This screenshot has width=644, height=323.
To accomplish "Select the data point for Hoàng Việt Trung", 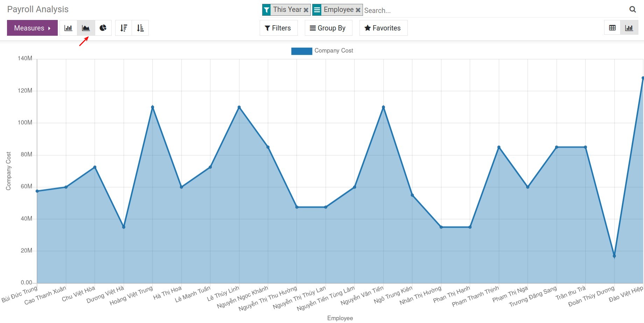I will point(152,107).
